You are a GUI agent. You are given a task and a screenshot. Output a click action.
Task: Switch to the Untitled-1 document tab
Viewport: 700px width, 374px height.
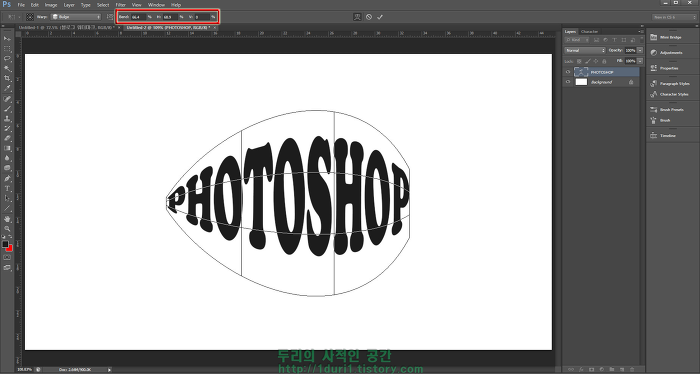pos(66,28)
